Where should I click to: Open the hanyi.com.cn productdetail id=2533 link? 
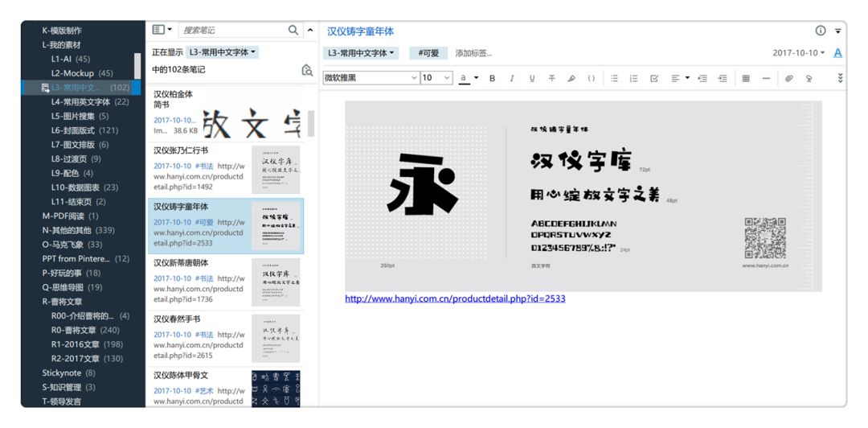(x=455, y=298)
